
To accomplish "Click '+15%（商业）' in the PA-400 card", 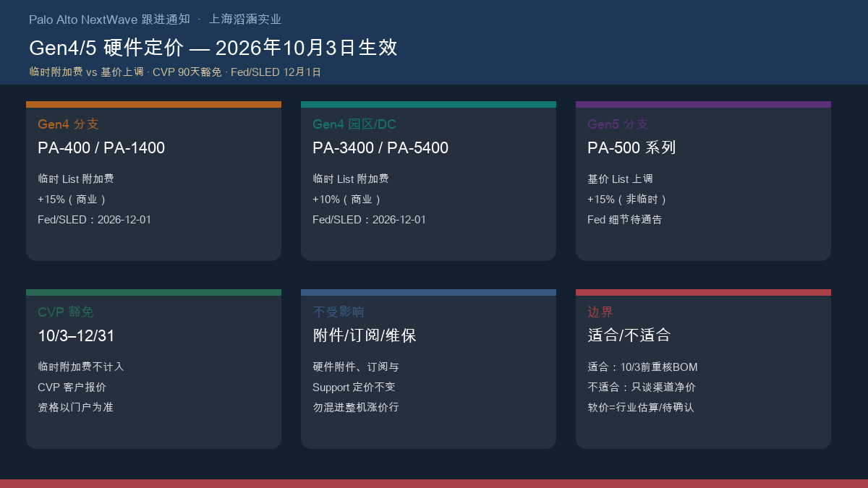I will 73,200.
